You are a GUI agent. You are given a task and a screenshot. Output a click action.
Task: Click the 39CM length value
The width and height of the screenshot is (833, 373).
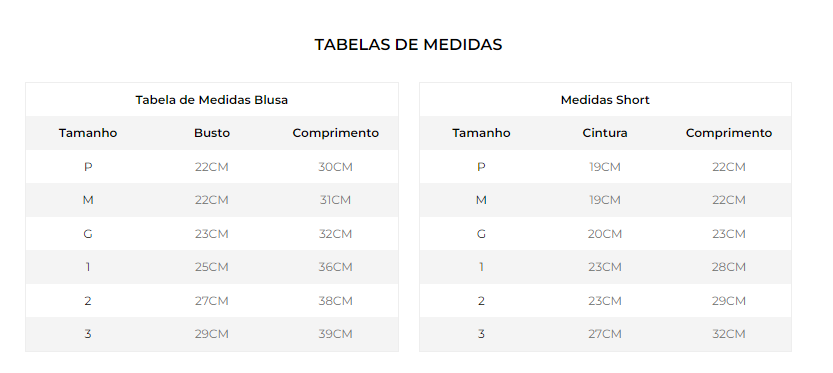tap(336, 334)
